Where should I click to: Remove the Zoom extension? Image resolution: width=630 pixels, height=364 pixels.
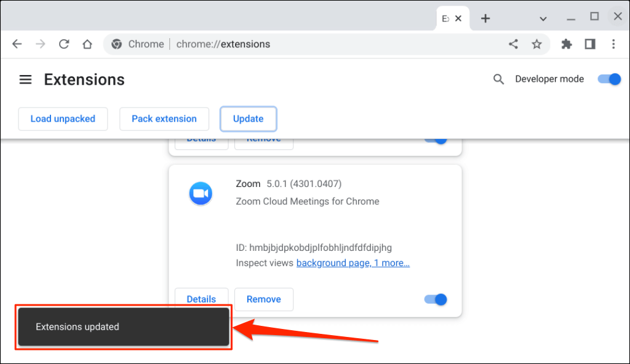click(263, 299)
